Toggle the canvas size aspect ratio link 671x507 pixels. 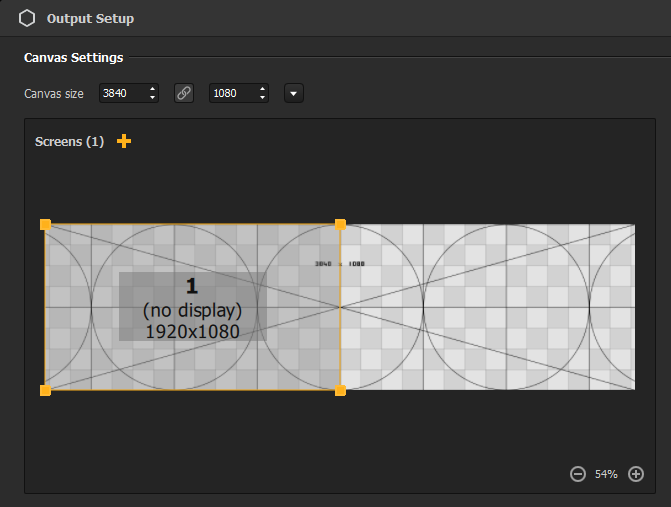click(184, 93)
